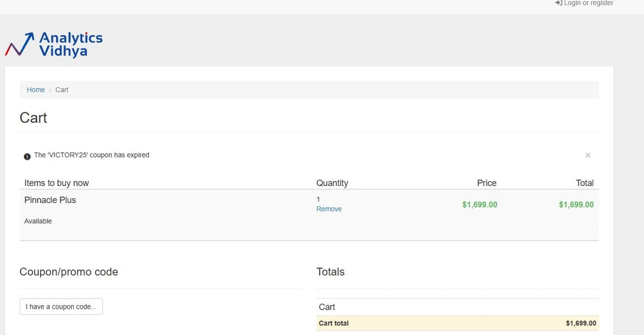The width and height of the screenshot is (644, 335).
Task: Go to Home in the breadcrumb
Action: click(x=36, y=90)
